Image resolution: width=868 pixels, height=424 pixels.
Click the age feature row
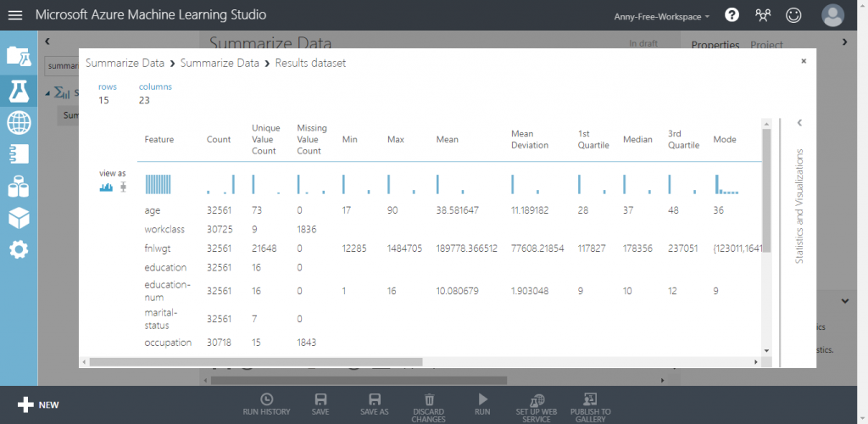449,211
